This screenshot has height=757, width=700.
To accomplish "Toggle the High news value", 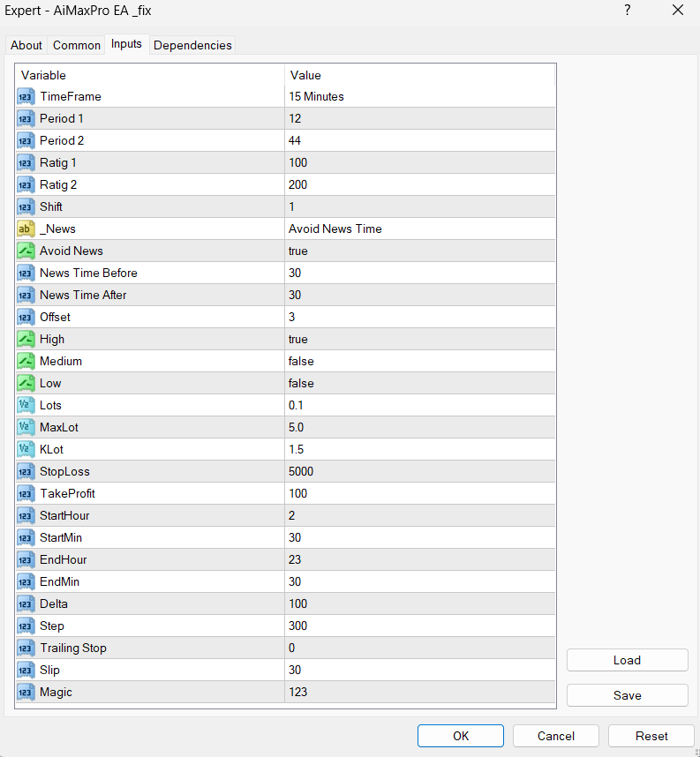I will pyautogui.click(x=420, y=339).
